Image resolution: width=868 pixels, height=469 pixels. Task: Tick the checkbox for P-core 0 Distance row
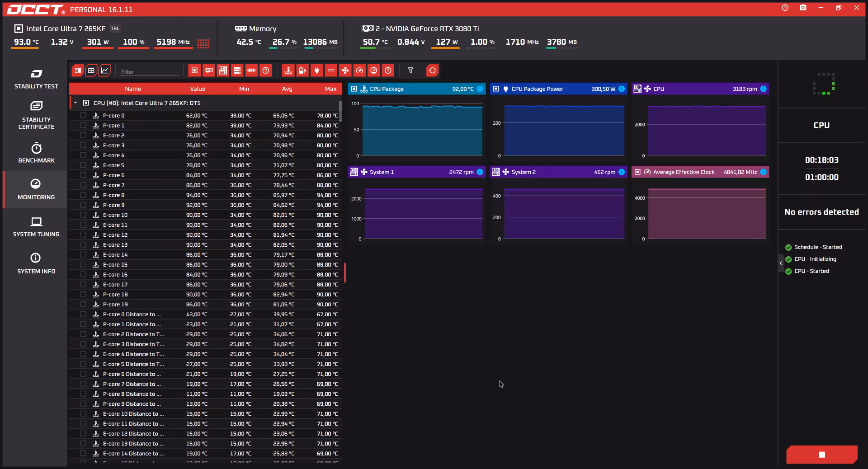pos(83,314)
